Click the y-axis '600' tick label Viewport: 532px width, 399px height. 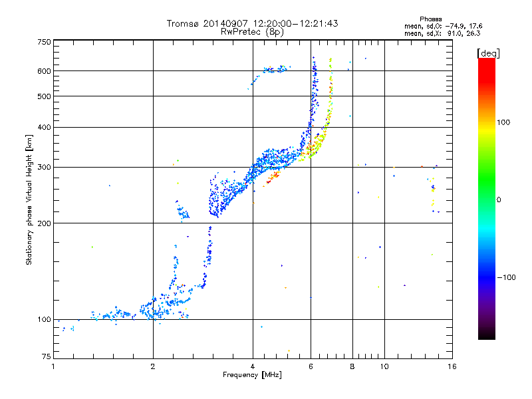[x=44, y=71]
